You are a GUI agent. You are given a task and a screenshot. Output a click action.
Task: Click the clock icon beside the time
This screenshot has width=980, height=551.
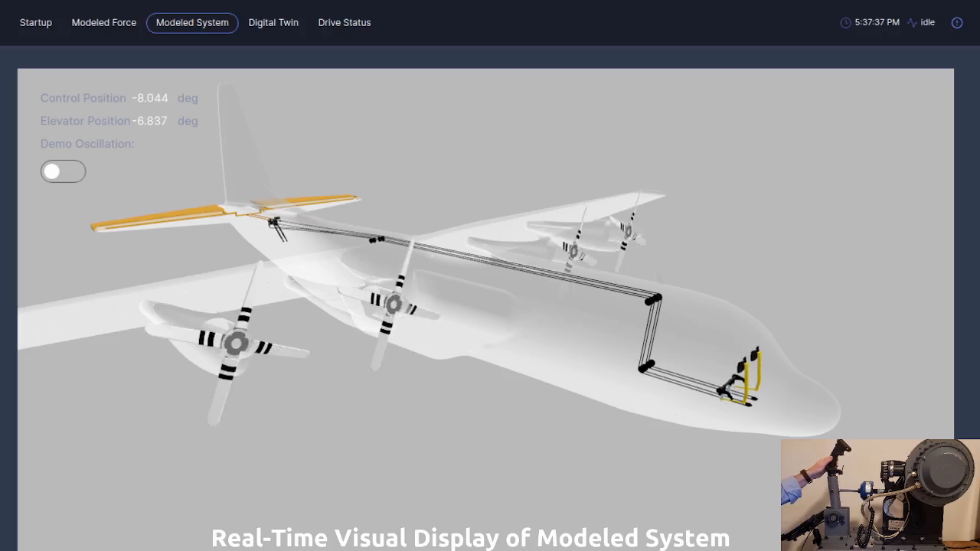845,23
